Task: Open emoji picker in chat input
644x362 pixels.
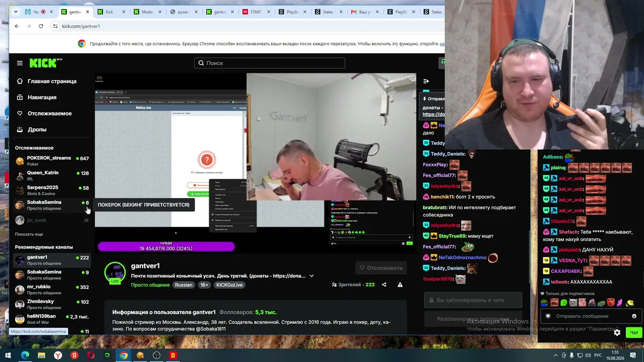Action: (634, 316)
